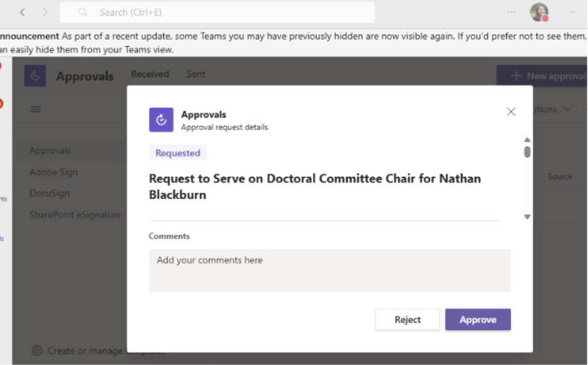The width and height of the screenshot is (588, 365).
Task: Select Adobe Sign in the left list
Action: coord(54,172)
